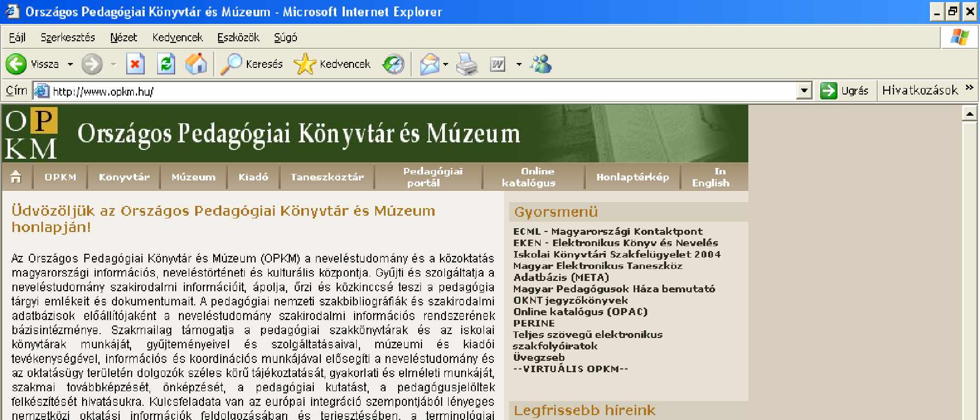
Task: Open the History clock icon
Action: [393, 64]
